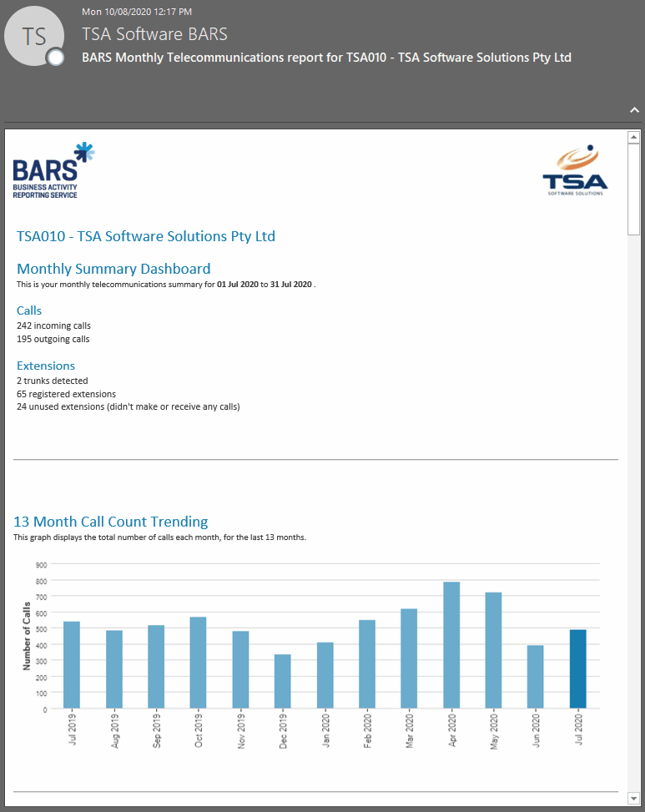
Task: Click the 900 y-axis value
Action: click(x=42, y=565)
